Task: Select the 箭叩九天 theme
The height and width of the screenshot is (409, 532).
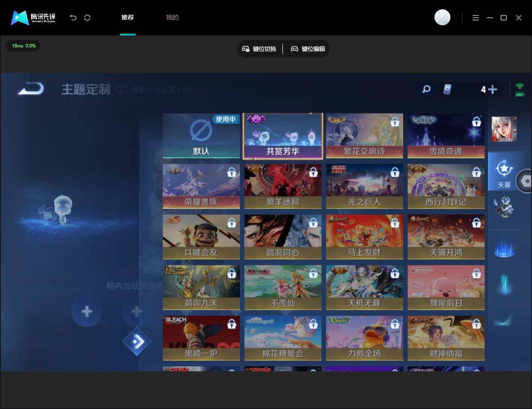Action: (201, 287)
